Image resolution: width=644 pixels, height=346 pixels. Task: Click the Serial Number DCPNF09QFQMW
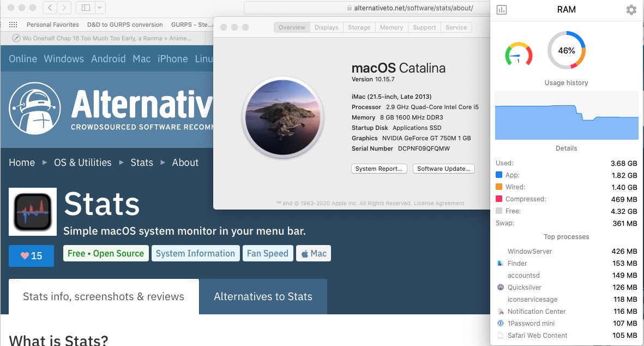point(400,149)
